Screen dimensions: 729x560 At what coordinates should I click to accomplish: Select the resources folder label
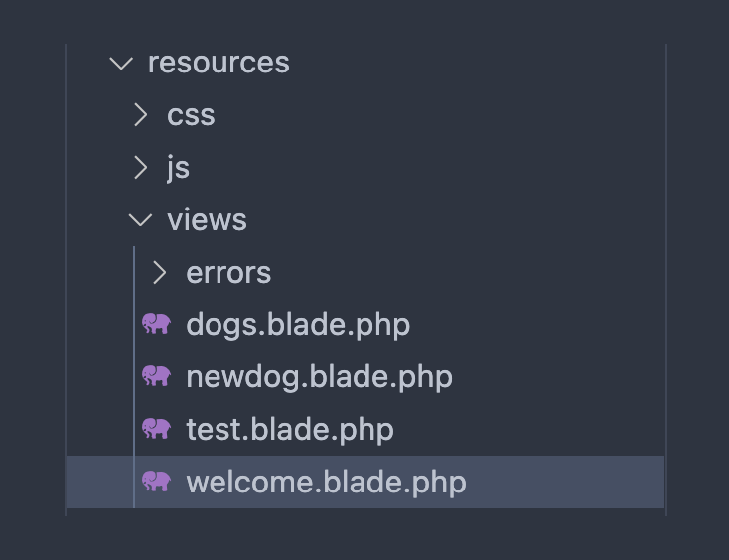[219, 63]
